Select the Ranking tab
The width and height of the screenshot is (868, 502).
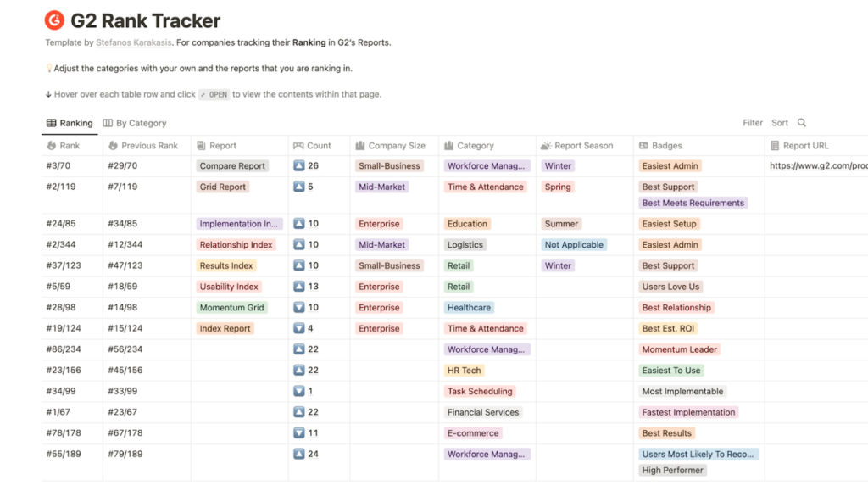coord(75,122)
